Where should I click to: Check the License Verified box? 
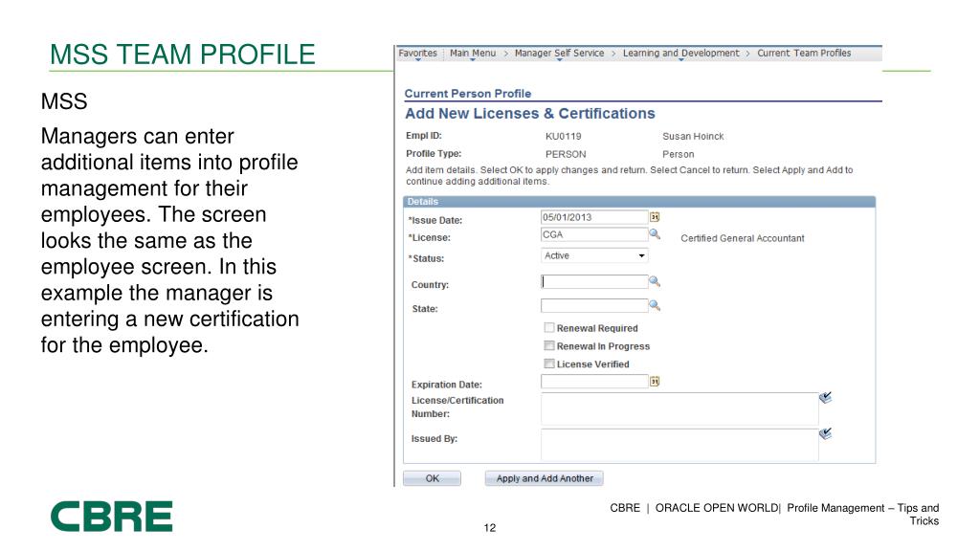[x=549, y=364]
